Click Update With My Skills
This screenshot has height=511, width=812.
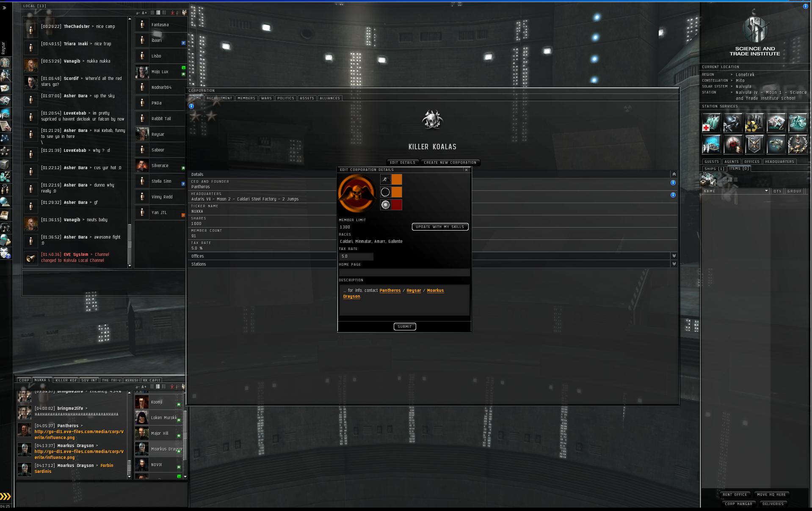pos(440,227)
